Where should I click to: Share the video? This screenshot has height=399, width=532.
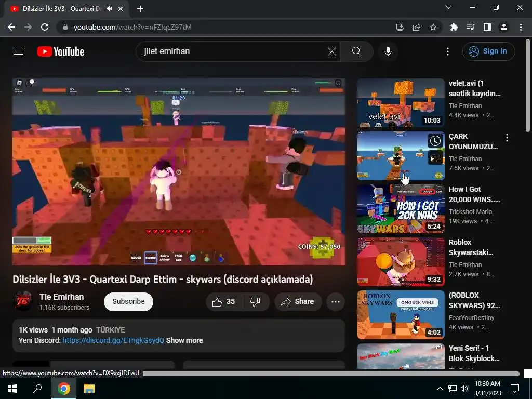pyautogui.click(x=298, y=302)
